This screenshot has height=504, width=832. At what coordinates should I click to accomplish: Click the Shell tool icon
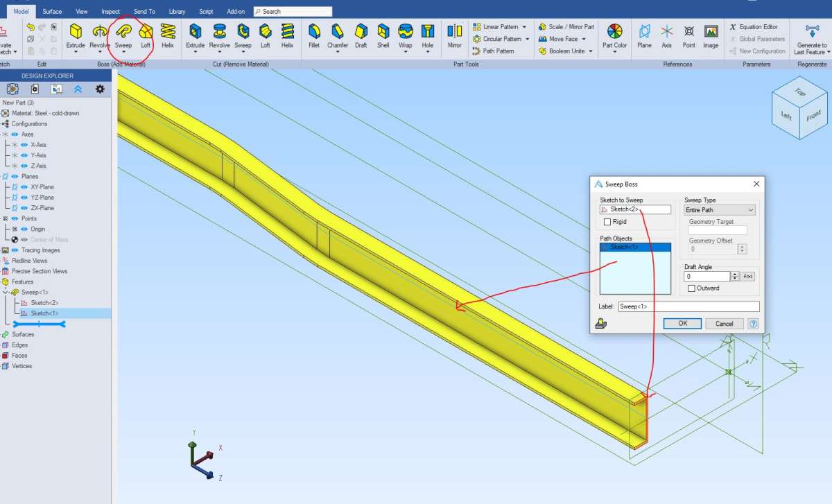tap(383, 35)
